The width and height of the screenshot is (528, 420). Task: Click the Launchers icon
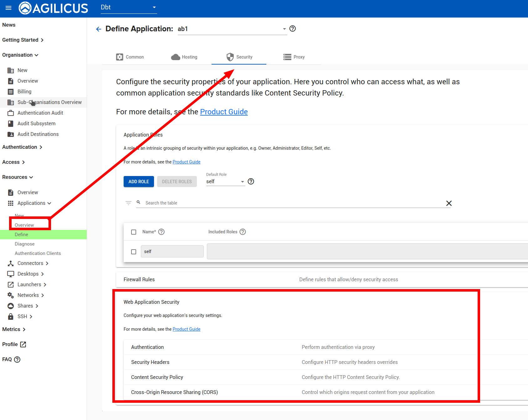(x=11, y=284)
